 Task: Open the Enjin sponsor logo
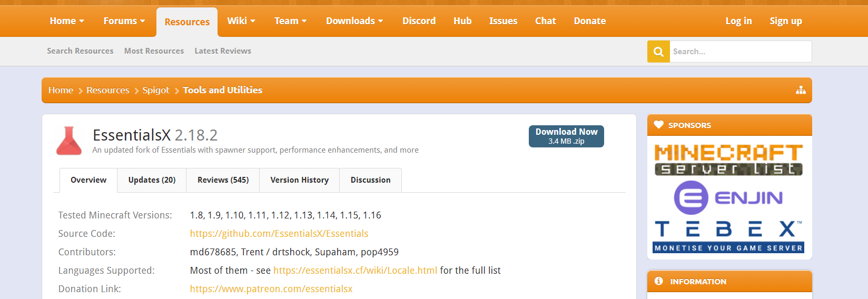coord(728,197)
